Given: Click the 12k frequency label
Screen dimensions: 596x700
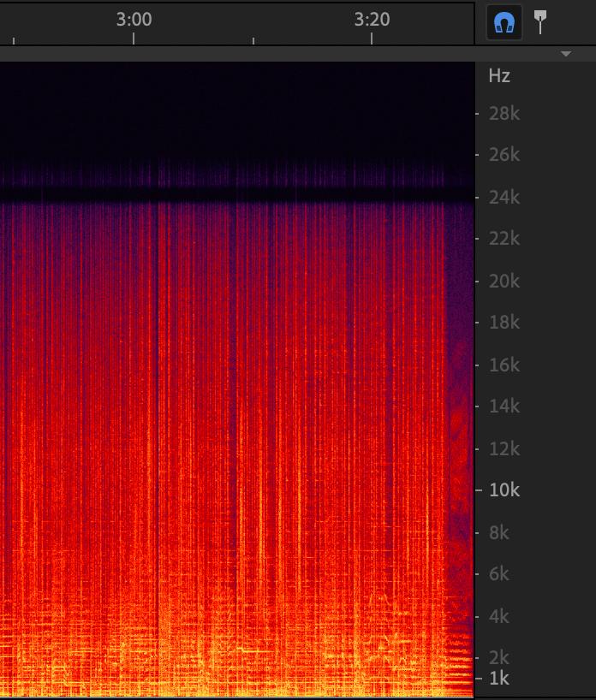Looking at the screenshot, I should coord(504,449).
